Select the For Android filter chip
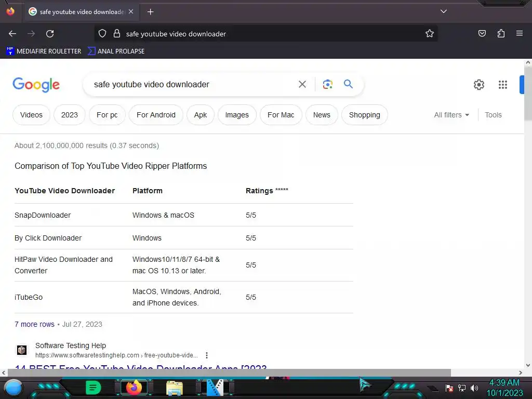Screen dimensions: 532x399 coord(156,115)
